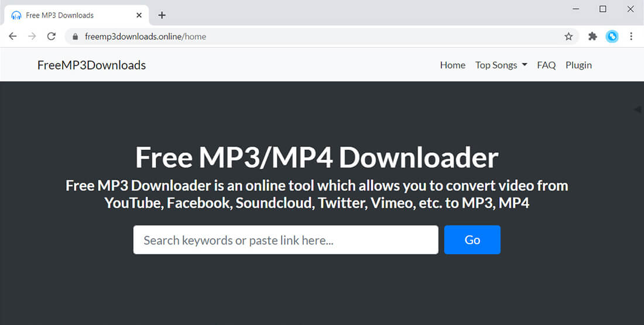The image size is (644, 325).
Task: Click the search keywords input field
Action: [x=286, y=240]
